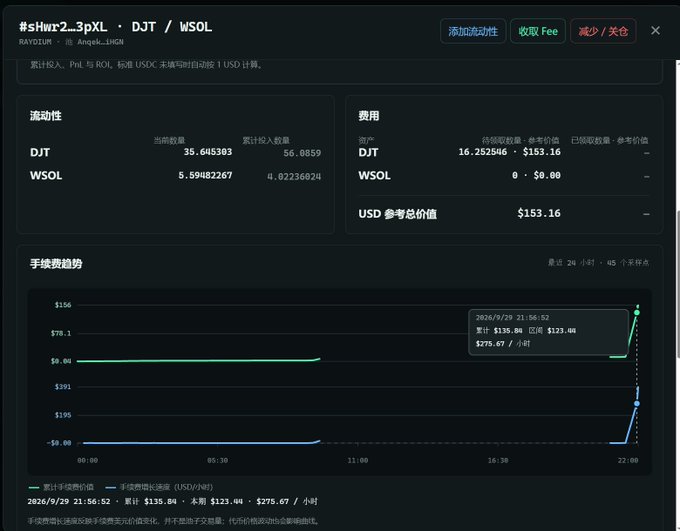Click the 最近 24 小时 sampling info text
This screenshot has height=531, width=680.
[x=598, y=262]
